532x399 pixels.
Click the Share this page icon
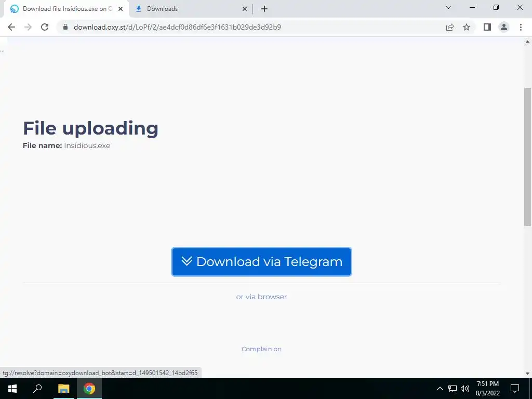(x=450, y=27)
